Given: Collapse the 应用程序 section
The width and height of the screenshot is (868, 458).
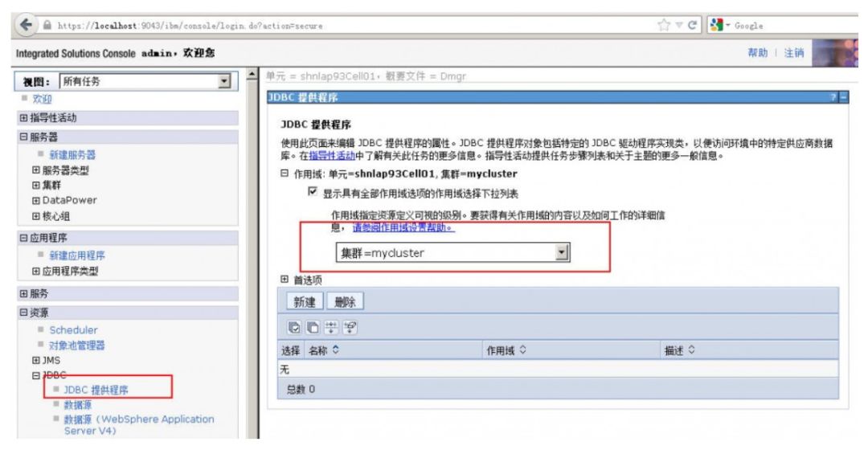Looking at the screenshot, I should coord(24,238).
